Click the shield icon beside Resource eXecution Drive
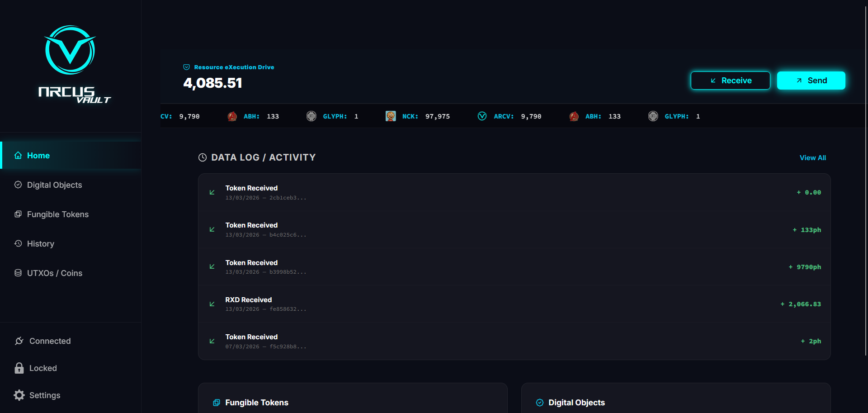Image resolution: width=868 pixels, height=413 pixels. click(x=186, y=67)
